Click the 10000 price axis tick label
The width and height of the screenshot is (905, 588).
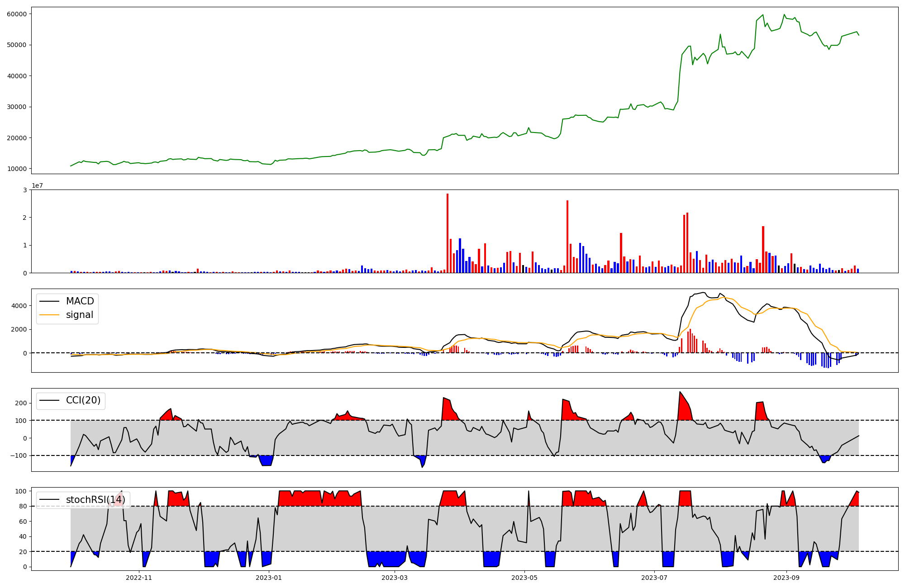coord(17,169)
